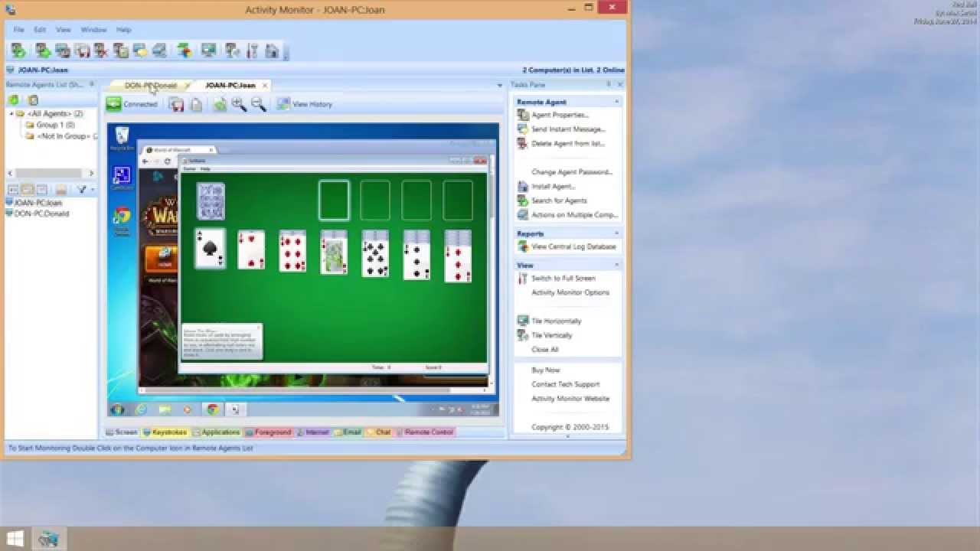Select JOAN-PC:Joan in the agents list

(34, 203)
